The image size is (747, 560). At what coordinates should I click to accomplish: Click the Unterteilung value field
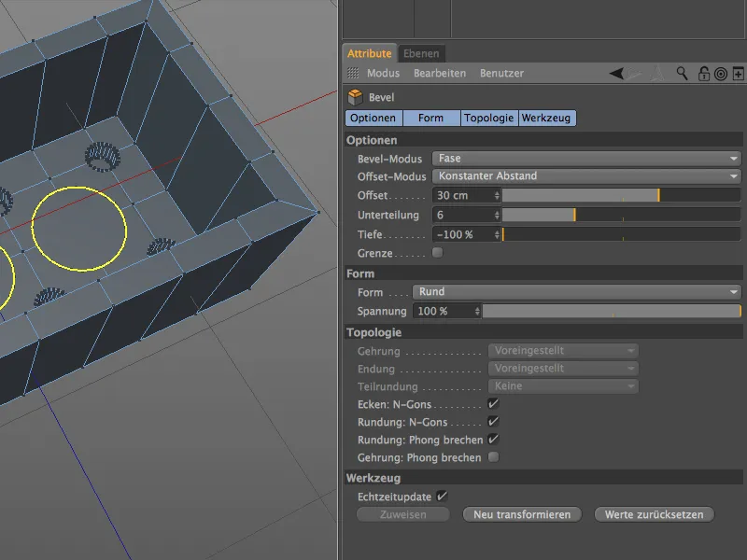[462, 215]
